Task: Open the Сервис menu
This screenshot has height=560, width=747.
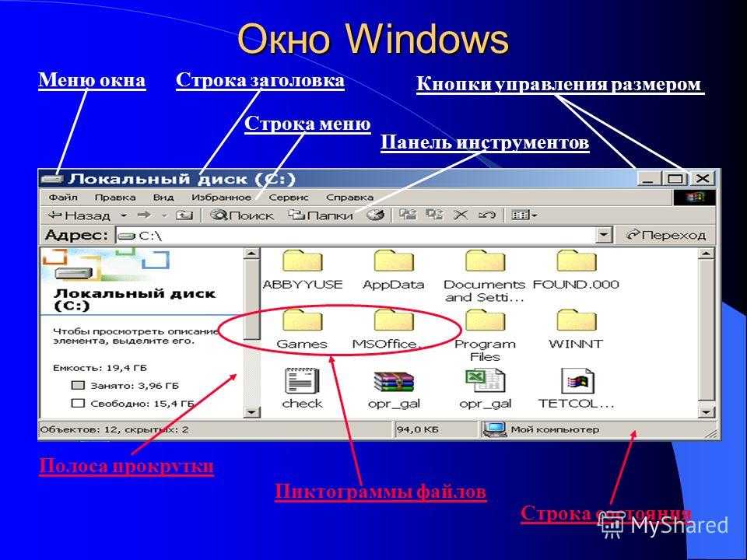Action: point(288,197)
